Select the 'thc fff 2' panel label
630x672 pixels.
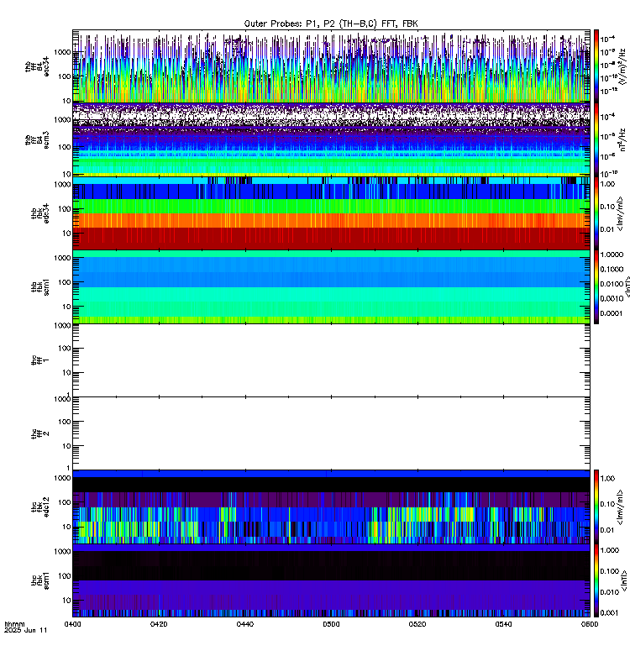(x=40, y=433)
